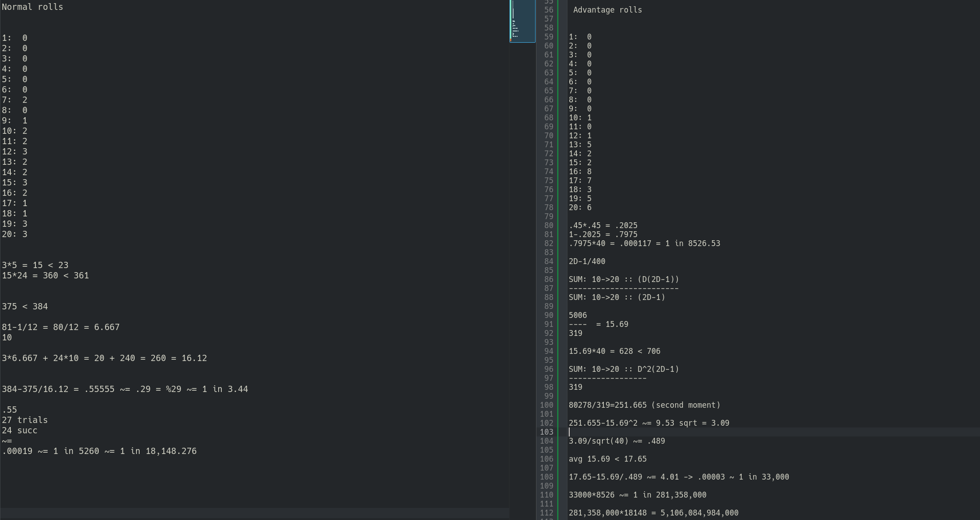The height and width of the screenshot is (520, 980).
Task: Click '33000*8526' calculation line
Action: pos(637,495)
